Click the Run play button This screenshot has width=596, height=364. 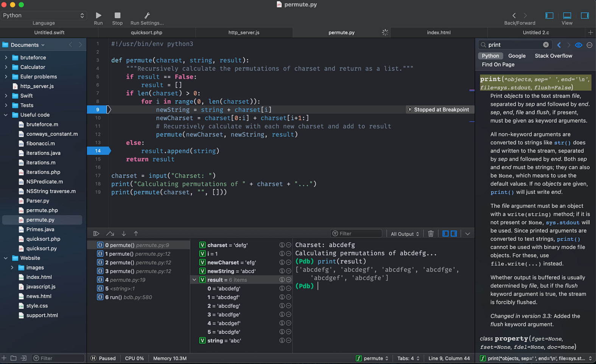coord(98,16)
